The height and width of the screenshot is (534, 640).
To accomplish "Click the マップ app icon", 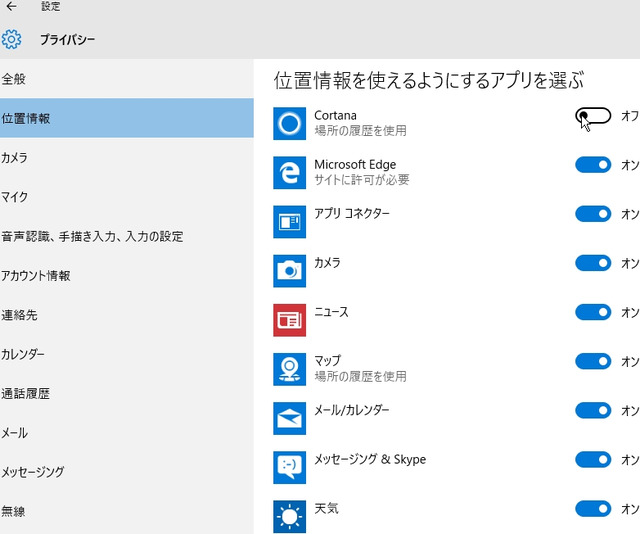I will pos(289,369).
